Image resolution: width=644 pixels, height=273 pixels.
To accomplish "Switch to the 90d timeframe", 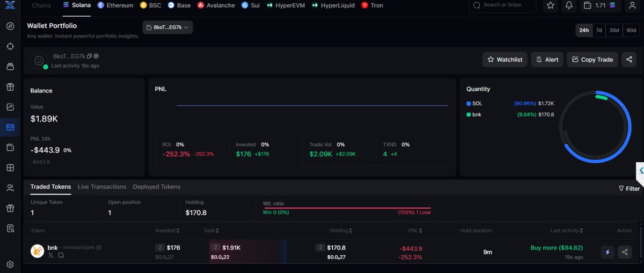I will [631, 31].
